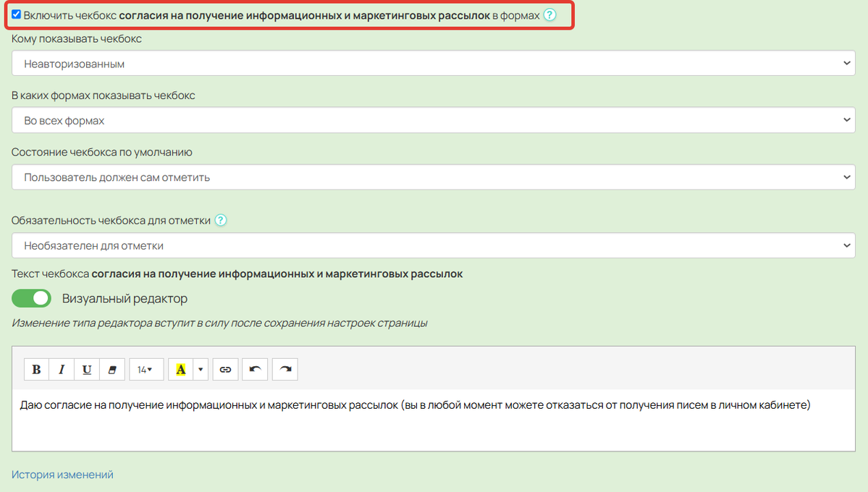Apply bold formatting in the editor toolbar

(36, 369)
